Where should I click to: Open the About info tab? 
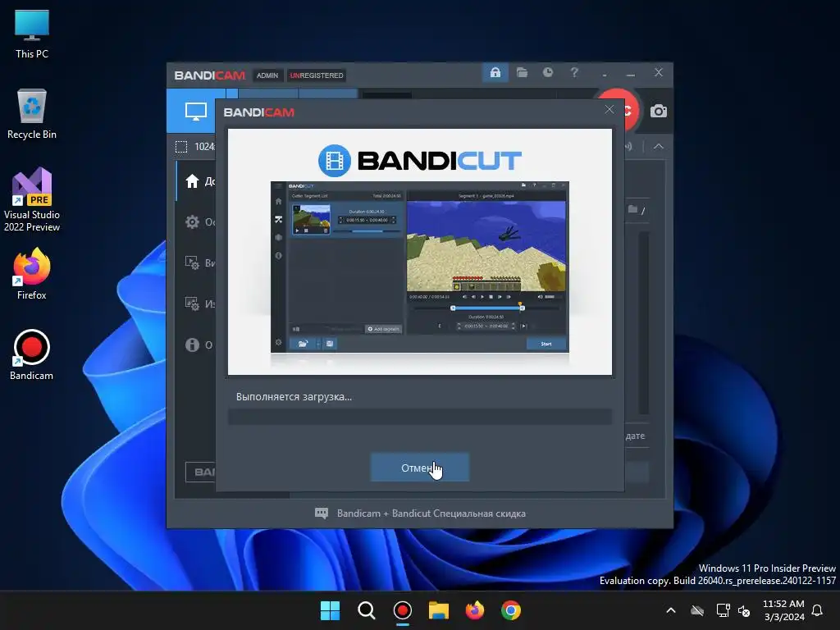pyautogui.click(x=193, y=345)
